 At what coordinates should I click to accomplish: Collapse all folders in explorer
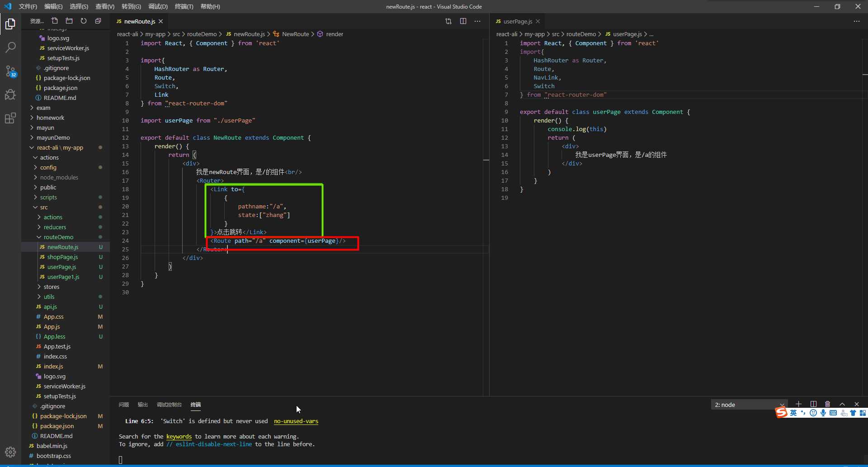(x=98, y=21)
